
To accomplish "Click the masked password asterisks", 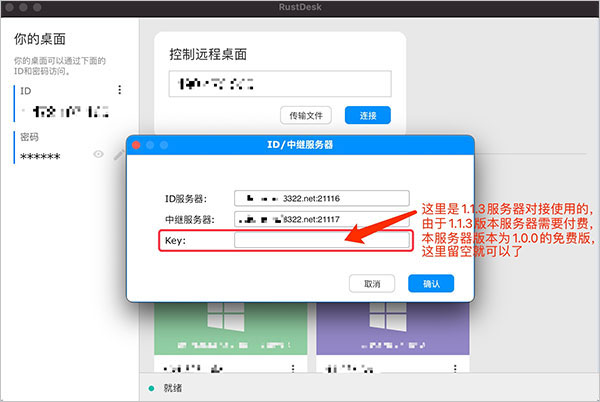I will click(x=40, y=156).
